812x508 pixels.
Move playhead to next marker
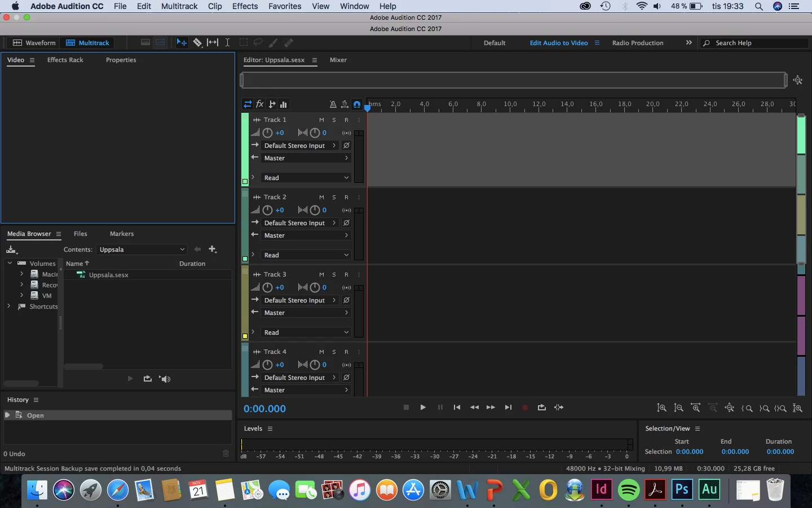(508, 408)
